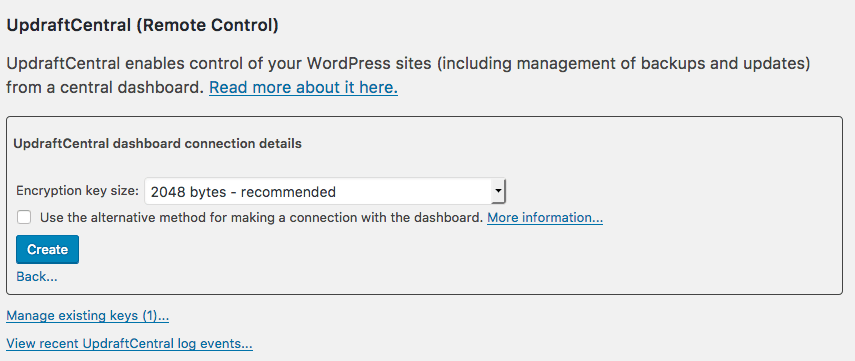View recent UpdraftCentral log events link
Screen dimensions: 855x361
(129, 344)
